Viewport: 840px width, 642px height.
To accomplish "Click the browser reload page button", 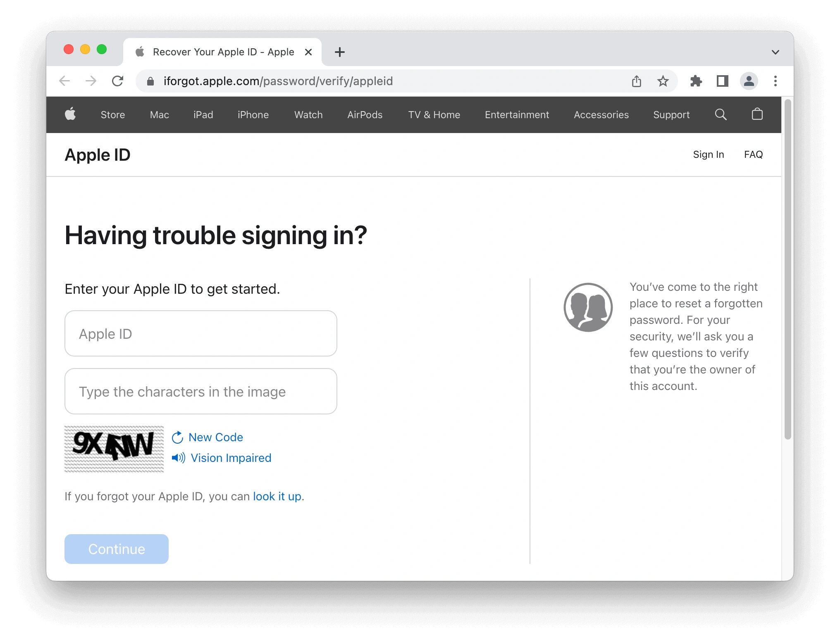I will (118, 82).
